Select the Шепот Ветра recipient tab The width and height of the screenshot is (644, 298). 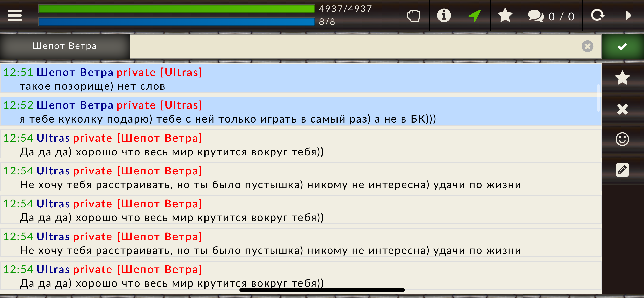pos(65,46)
